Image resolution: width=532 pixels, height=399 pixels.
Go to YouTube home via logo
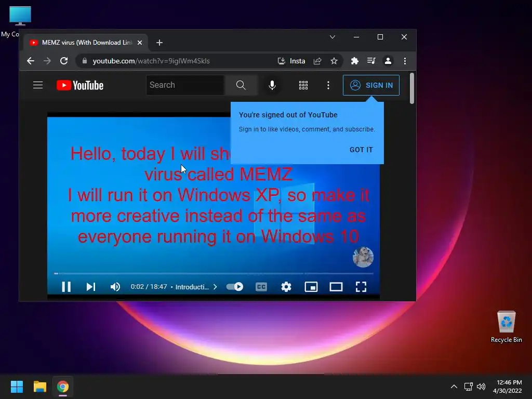(80, 85)
